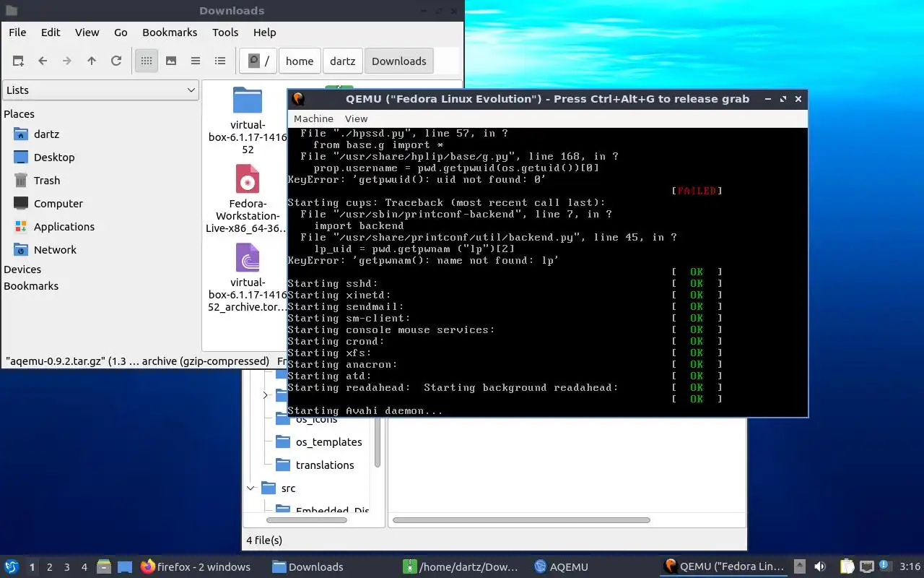
Task: Click the 'Downloads' path button
Action: click(399, 61)
